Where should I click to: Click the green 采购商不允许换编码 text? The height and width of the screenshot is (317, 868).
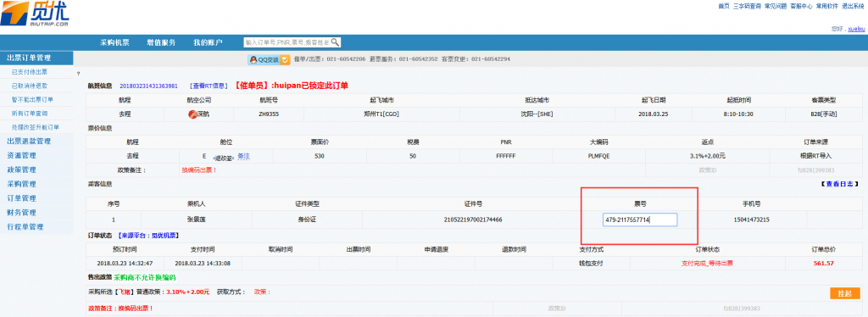coord(145,277)
